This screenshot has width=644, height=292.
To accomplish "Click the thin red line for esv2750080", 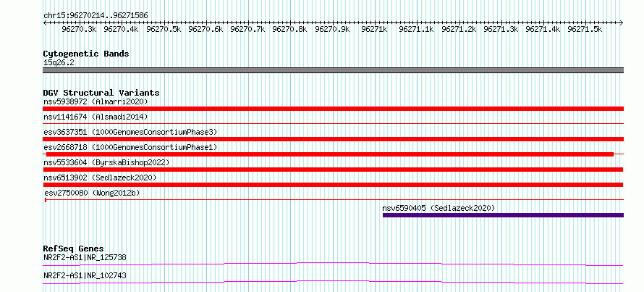I will pos(333,200).
